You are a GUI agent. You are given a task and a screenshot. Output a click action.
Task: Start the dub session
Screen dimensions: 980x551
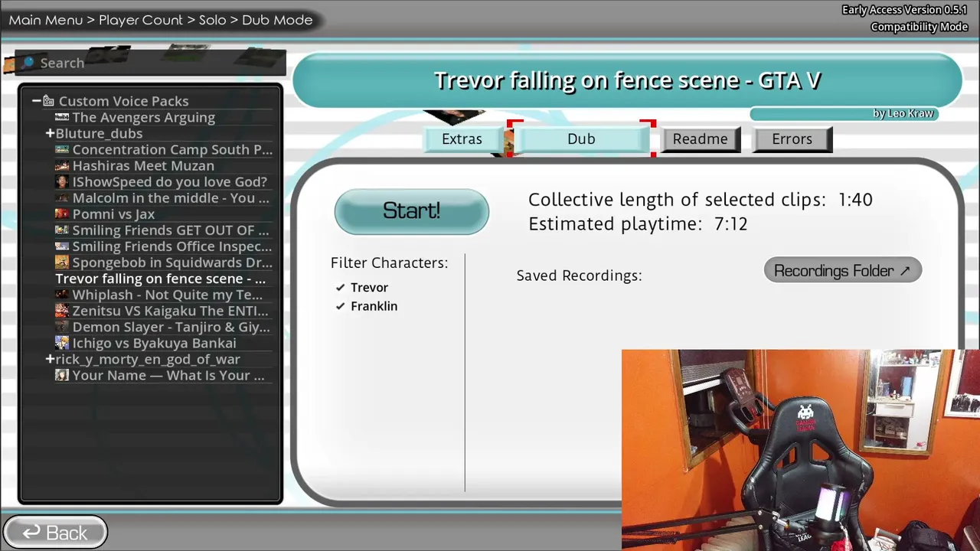point(411,211)
